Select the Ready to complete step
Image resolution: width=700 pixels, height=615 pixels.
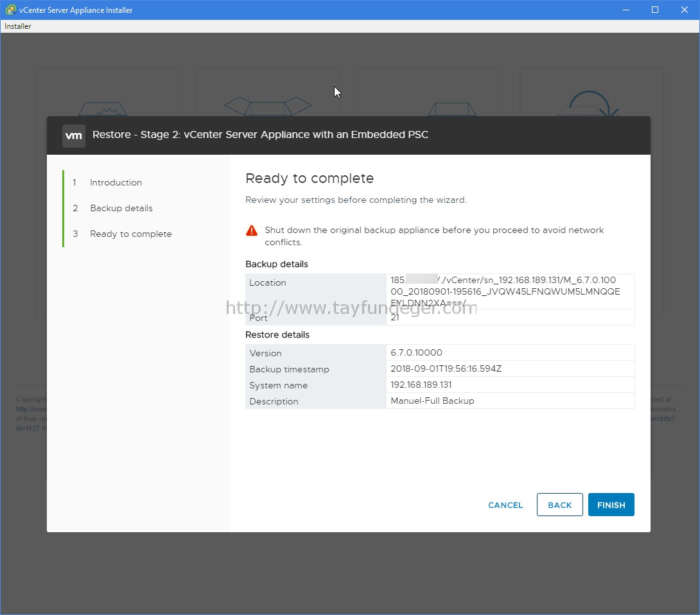click(130, 234)
